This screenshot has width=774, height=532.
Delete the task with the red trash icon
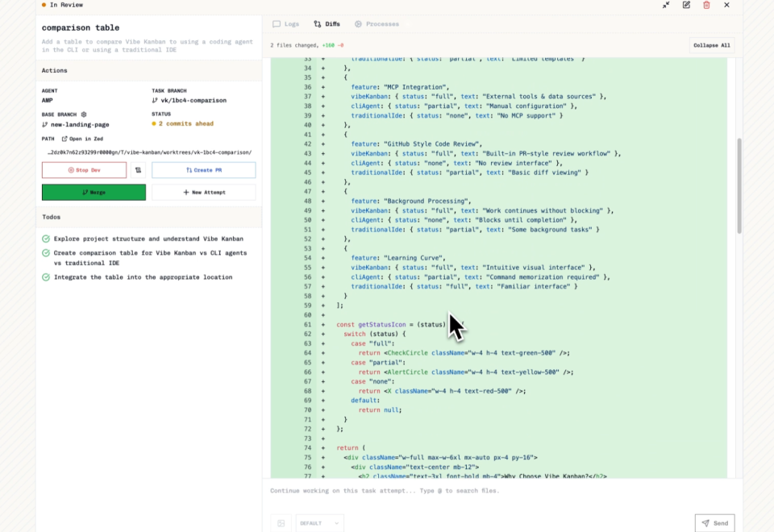[706, 5]
